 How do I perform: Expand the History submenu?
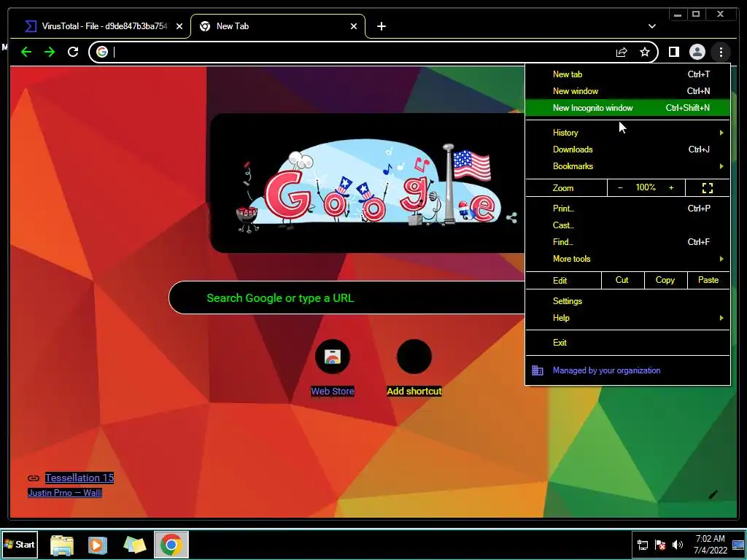pos(627,133)
